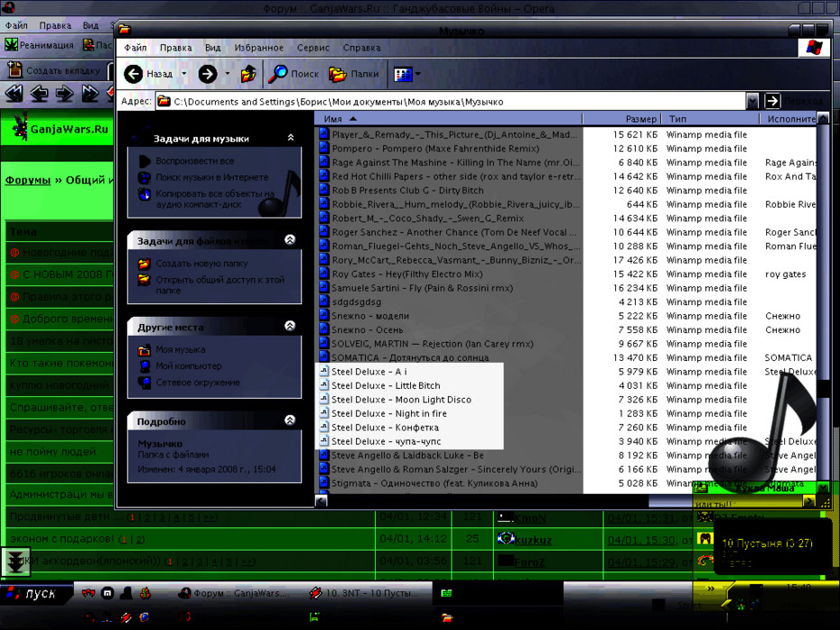The height and width of the screenshot is (630, 840).
Task: Select file Steve Angello & Laidback Luke - Be
Action: [407, 455]
